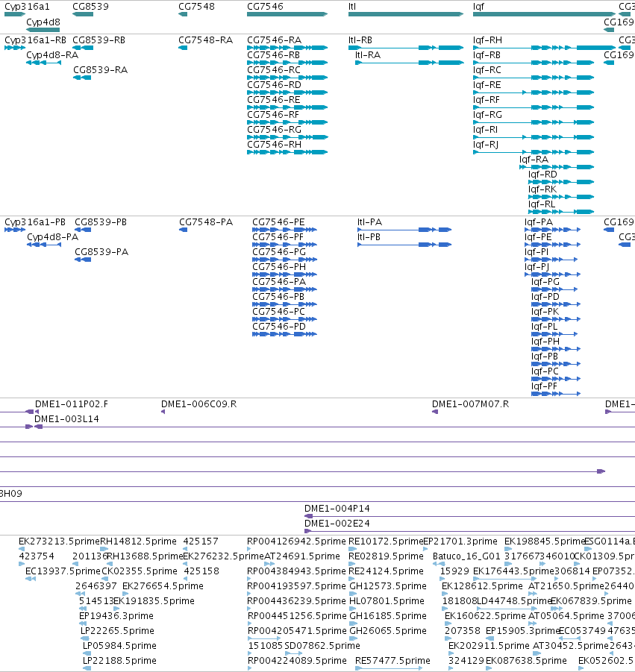
Task: Click the CG7546-PE CDS label
Action: click(278, 222)
